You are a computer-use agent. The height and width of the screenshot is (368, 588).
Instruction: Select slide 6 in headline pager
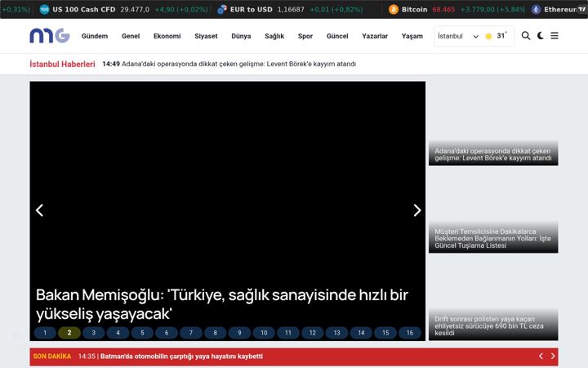(x=167, y=333)
